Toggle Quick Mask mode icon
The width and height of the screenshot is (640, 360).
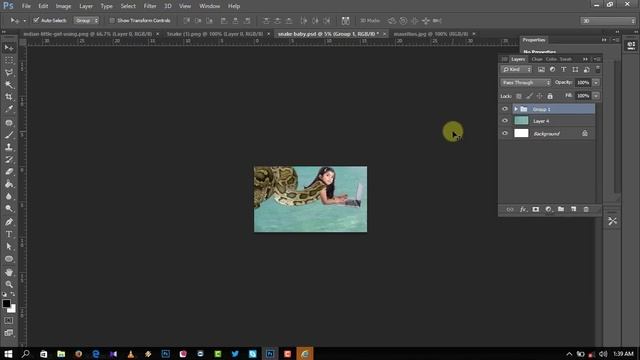coord(9,321)
